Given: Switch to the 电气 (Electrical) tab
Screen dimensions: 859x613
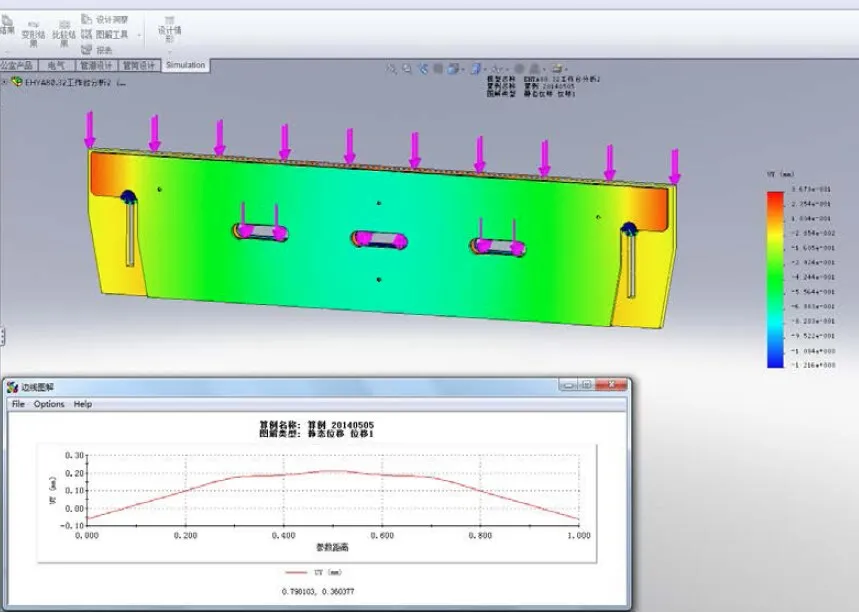Looking at the screenshot, I should (56, 66).
